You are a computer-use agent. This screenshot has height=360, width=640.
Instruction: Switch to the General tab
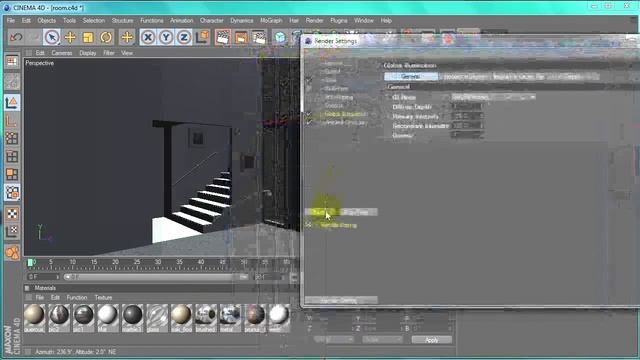point(411,76)
